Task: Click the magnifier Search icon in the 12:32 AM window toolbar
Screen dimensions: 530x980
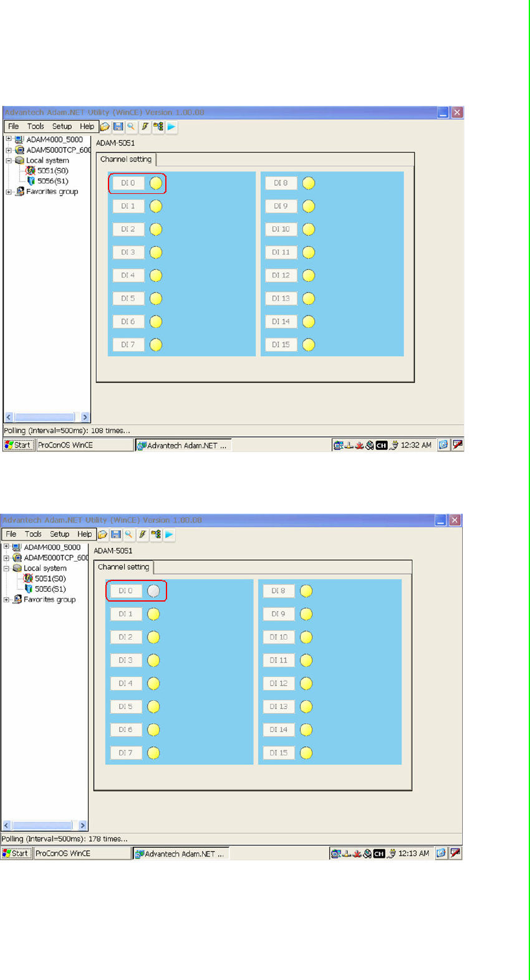Action: pos(131,127)
